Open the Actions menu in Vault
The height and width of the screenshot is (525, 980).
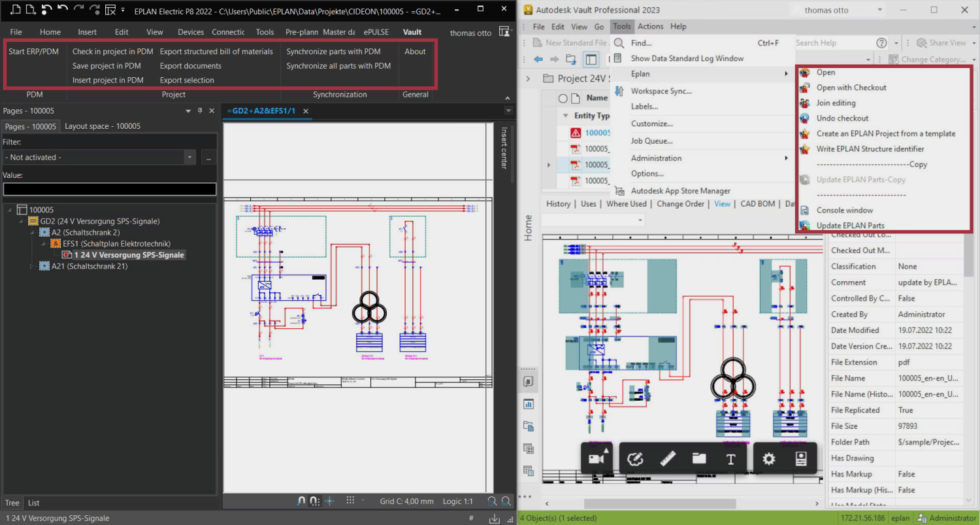(x=650, y=27)
